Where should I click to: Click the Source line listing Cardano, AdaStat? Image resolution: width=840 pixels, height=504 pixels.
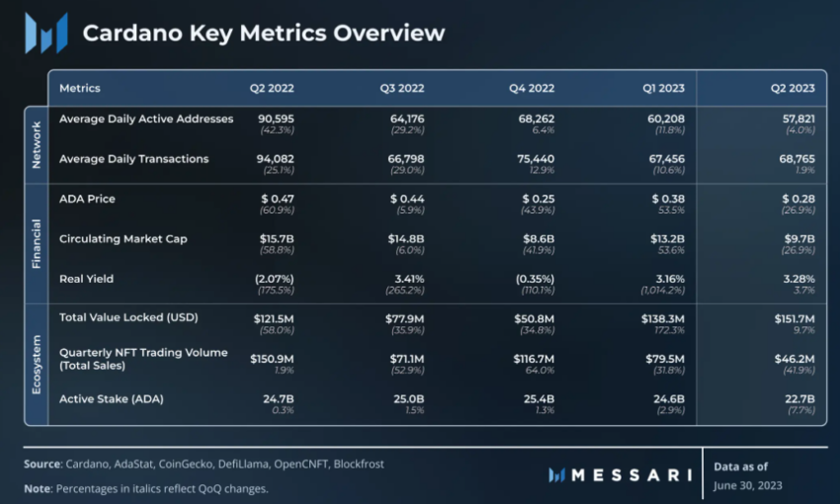click(204, 464)
